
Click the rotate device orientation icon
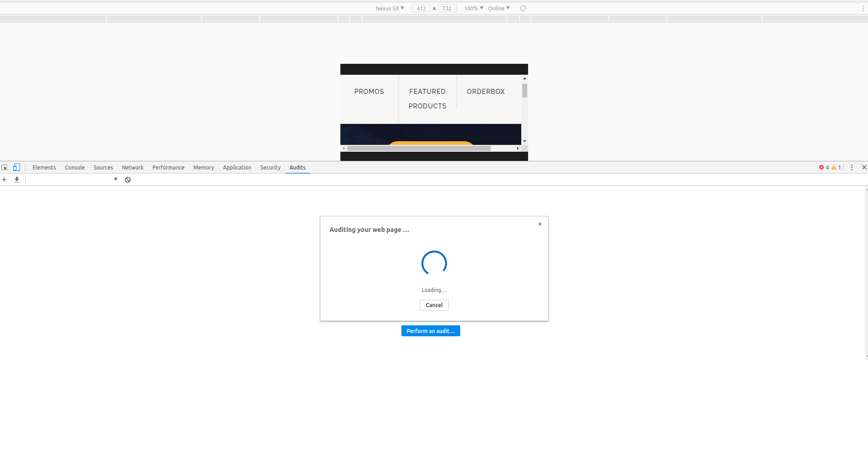point(522,8)
